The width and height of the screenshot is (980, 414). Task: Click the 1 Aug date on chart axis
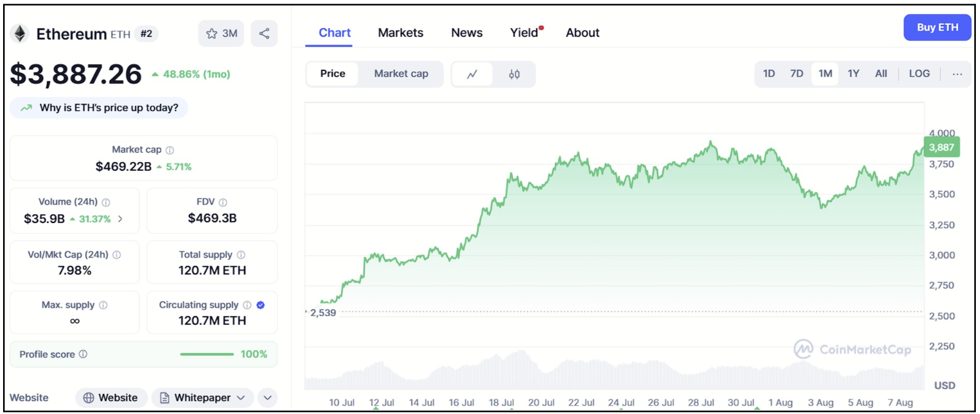(780, 403)
